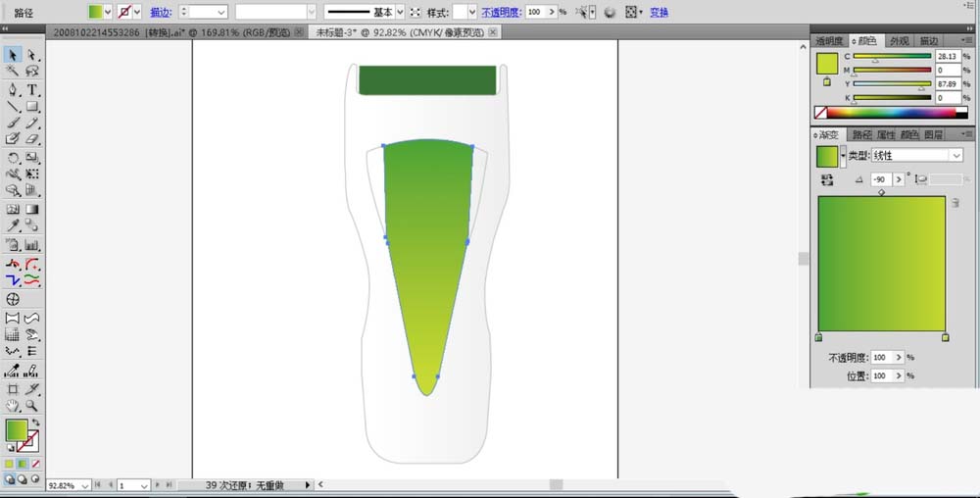Open zoom level 92.82% dropdown
Image resolution: width=980 pixels, height=498 pixels.
click(x=83, y=485)
